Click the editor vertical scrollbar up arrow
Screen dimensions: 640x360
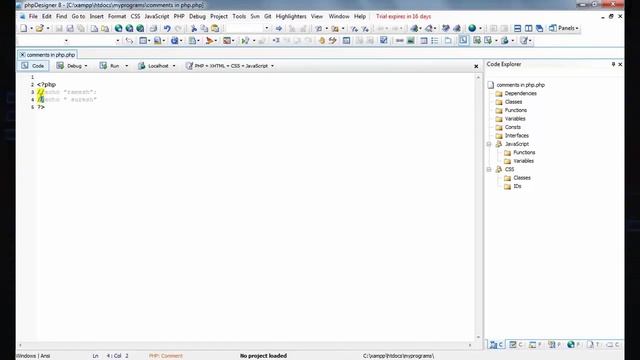coord(478,77)
